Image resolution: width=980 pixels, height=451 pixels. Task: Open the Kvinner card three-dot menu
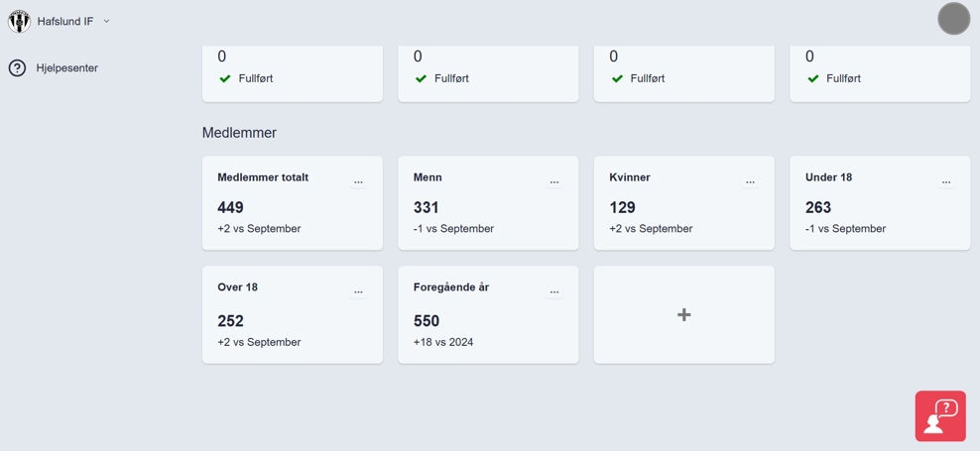(750, 182)
